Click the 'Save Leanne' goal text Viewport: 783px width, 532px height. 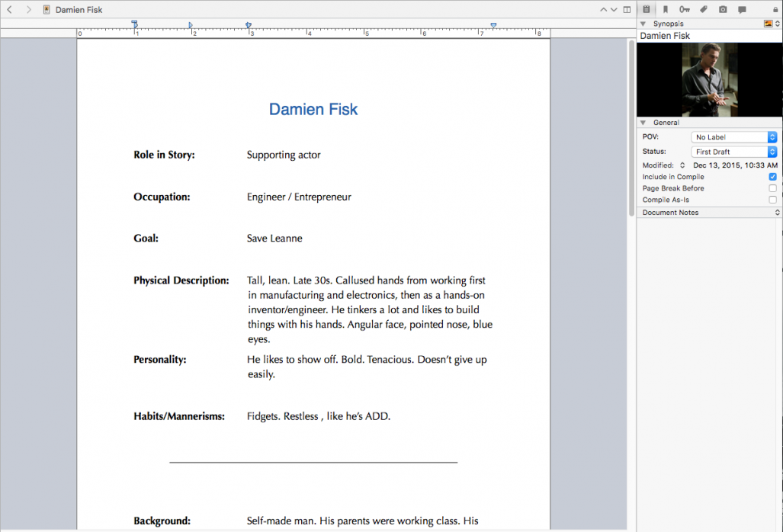click(274, 239)
